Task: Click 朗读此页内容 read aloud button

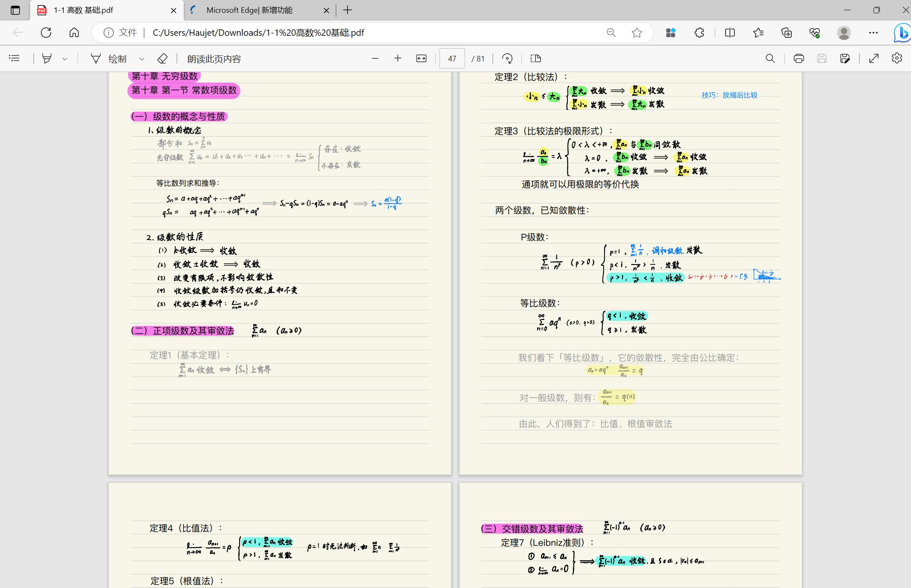Action: pos(214,59)
